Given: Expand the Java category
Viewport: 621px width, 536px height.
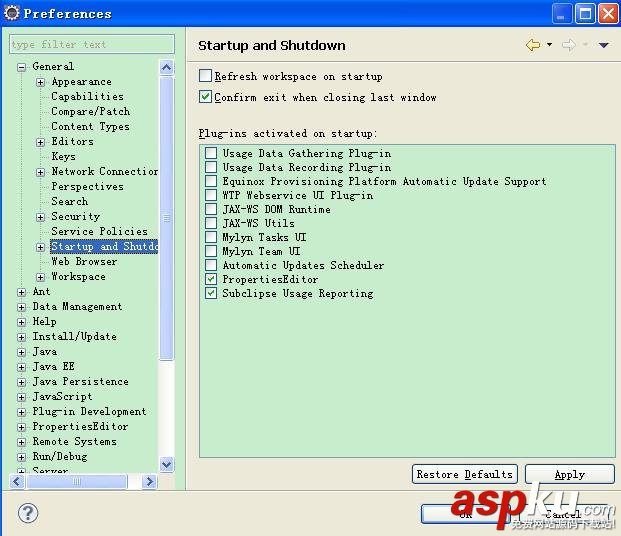Looking at the screenshot, I should [x=22, y=352].
